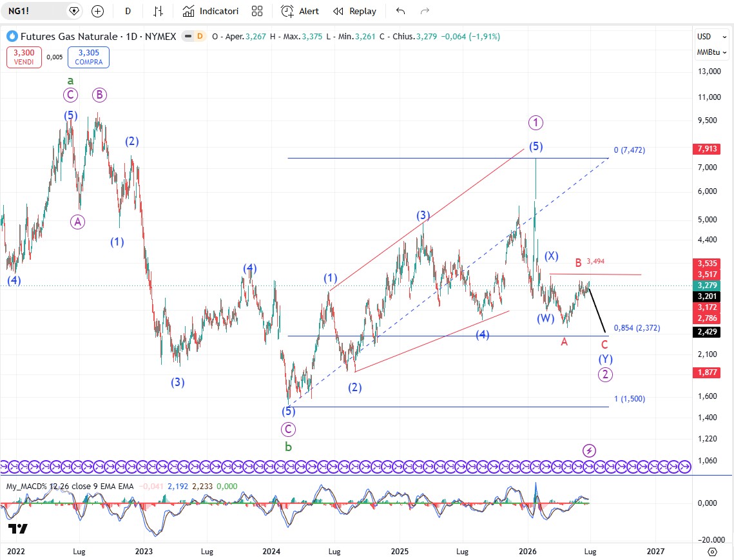Open the MMBtu unit dropdown
Image resolution: width=734 pixels, height=560 pixels.
point(711,52)
